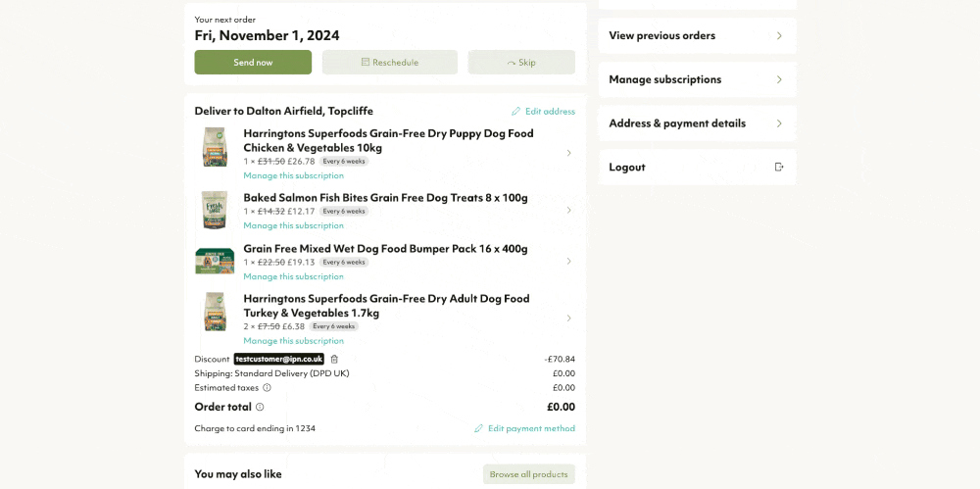Image resolution: width=980 pixels, height=489 pixels.
Task: Click the Browse all products button
Action: click(529, 474)
